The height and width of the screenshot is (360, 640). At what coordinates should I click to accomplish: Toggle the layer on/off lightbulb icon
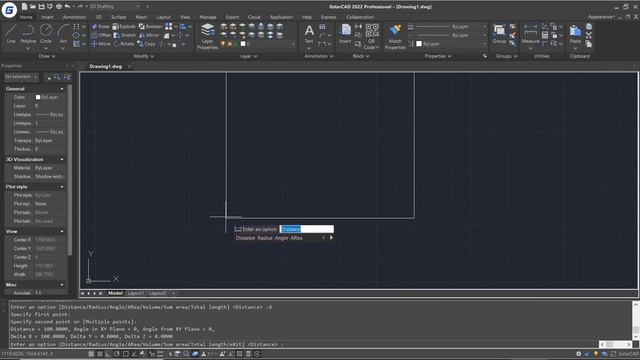(223, 44)
